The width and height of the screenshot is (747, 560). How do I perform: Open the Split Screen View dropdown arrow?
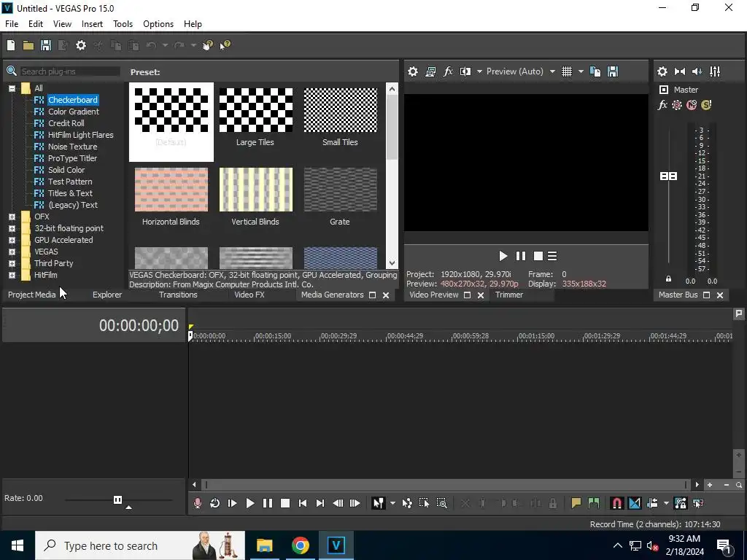[479, 71]
